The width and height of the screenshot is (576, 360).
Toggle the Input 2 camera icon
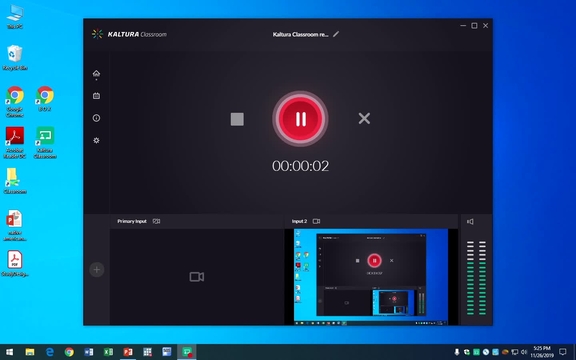pos(316,221)
